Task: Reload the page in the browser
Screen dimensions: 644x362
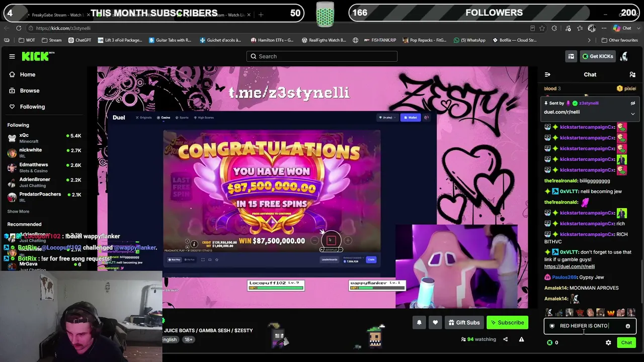Action: (x=19, y=28)
